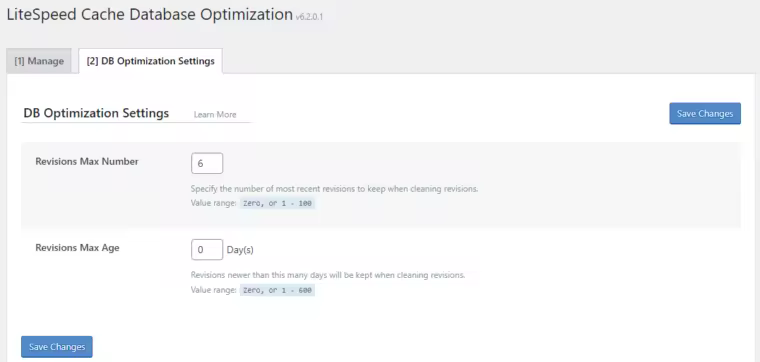760x362 pixels.
Task: Select the 'Zero, or 1 - 100' range code
Action: pos(277,203)
